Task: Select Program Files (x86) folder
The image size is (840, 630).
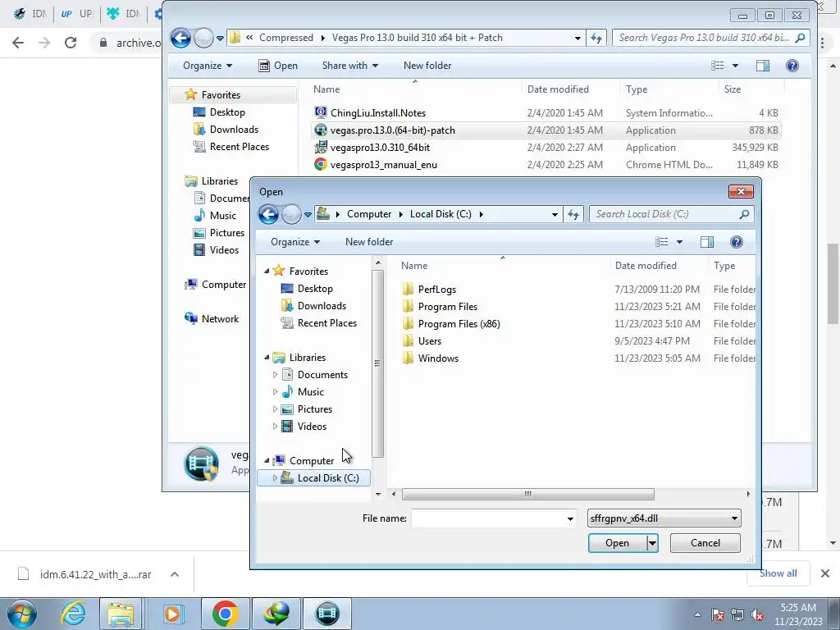Action: pyautogui.click(x=459, y=323)
